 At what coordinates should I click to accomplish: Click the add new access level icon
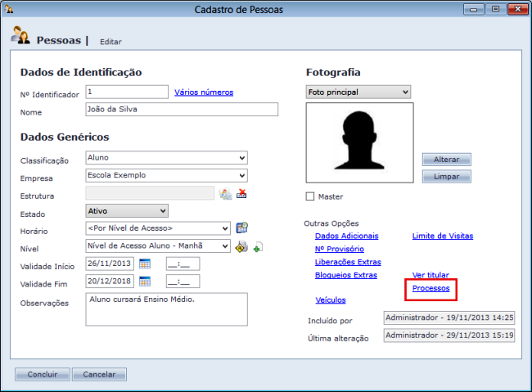(257, 247)
